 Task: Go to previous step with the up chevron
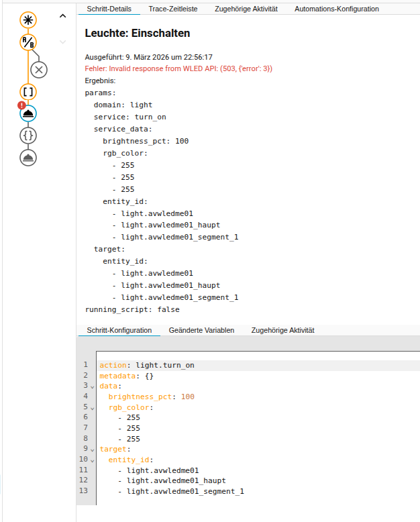click(63, 16)
